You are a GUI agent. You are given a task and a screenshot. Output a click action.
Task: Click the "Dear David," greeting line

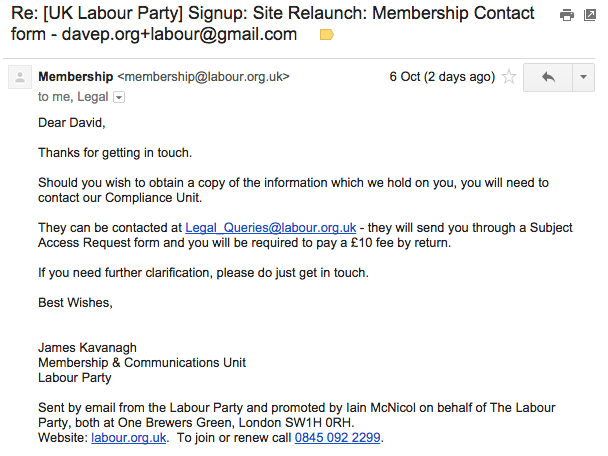[x=72, y=123]
